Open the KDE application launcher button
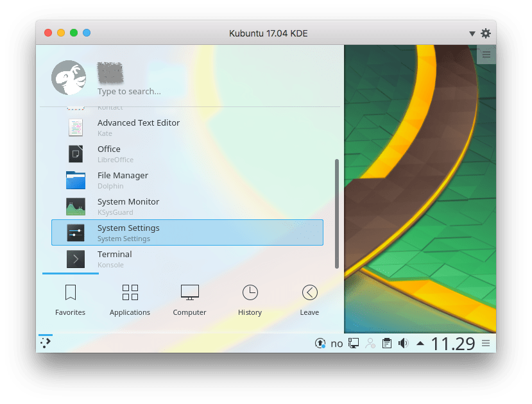 (x=46, y=343)
